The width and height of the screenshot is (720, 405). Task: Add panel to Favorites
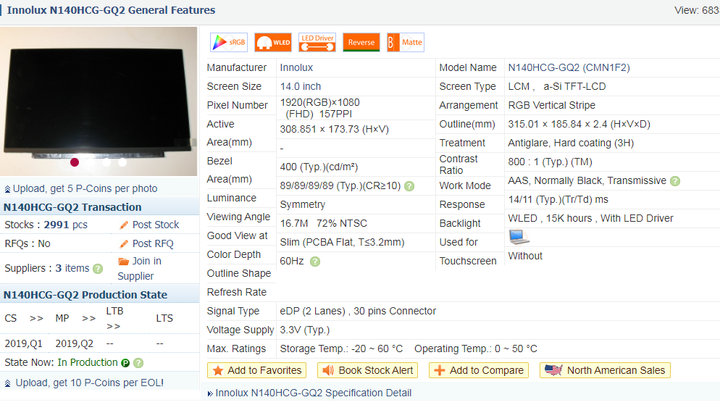click(x=257, y=371)
